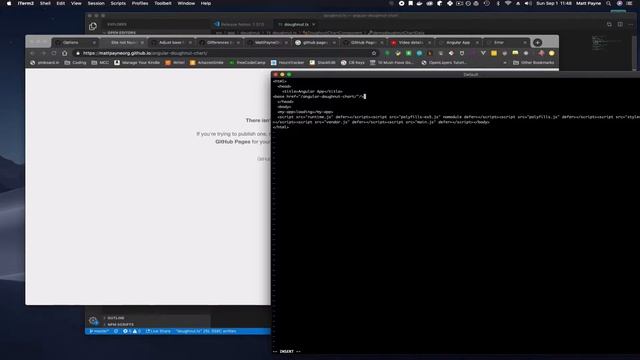Click the INSERT mode indicator in terminal
The width and height of the screenshot is (640, 360).
287,351
